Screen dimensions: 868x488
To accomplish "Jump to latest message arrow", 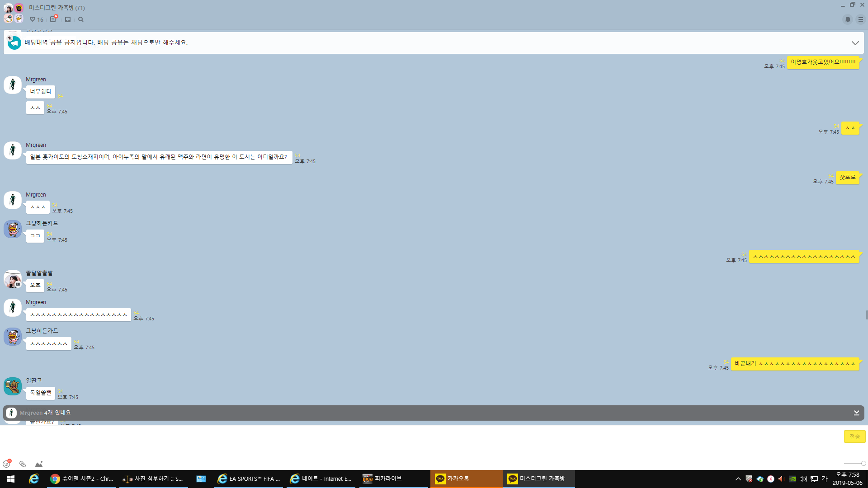I will click(x=856, y=413).
